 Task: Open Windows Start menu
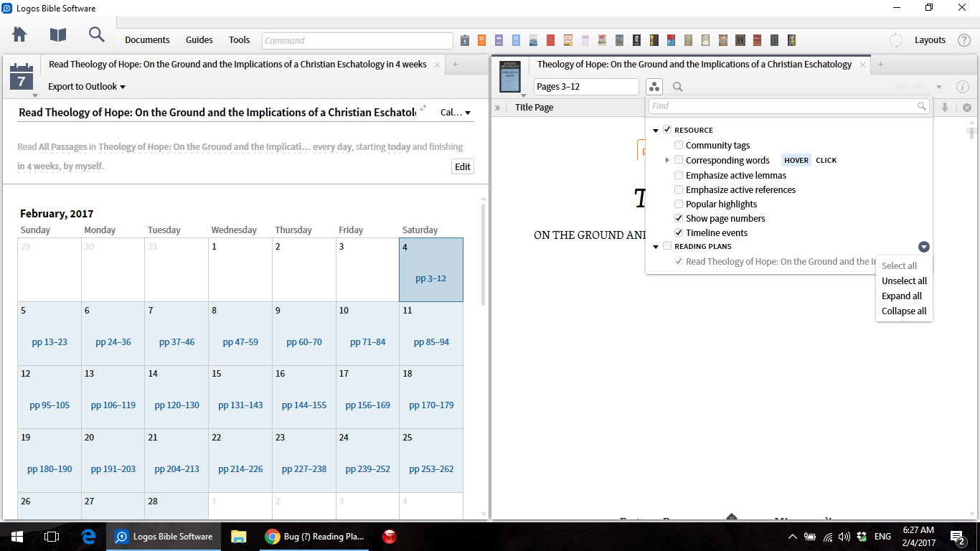17,536
